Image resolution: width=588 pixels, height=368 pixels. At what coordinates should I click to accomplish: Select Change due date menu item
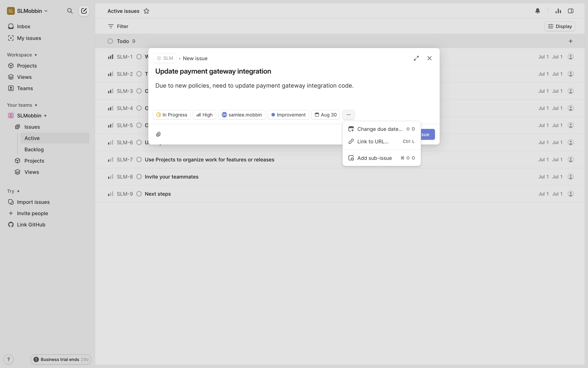(x=382, y=129)
